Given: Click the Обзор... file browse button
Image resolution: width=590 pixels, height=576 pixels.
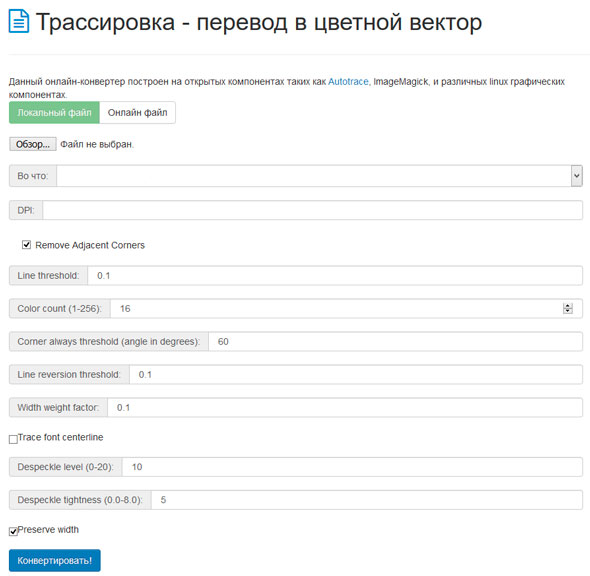Looking at the screenshot, I should click(x=33, y=144).
